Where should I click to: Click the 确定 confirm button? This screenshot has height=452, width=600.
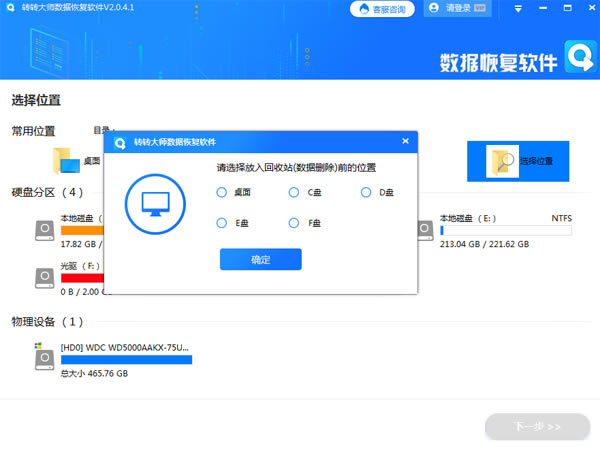[x=261, y=259]
